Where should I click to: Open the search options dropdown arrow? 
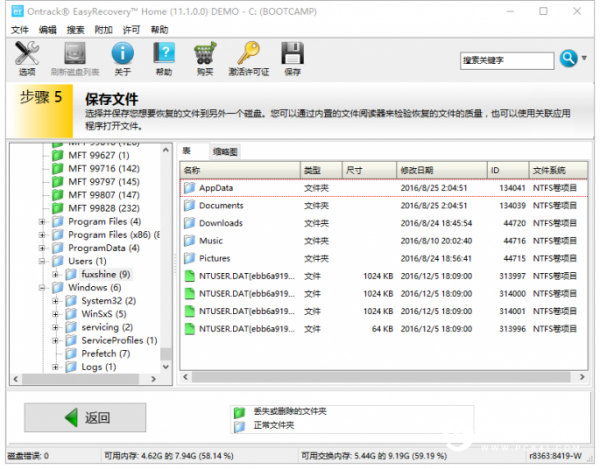[x=584, y=58]
